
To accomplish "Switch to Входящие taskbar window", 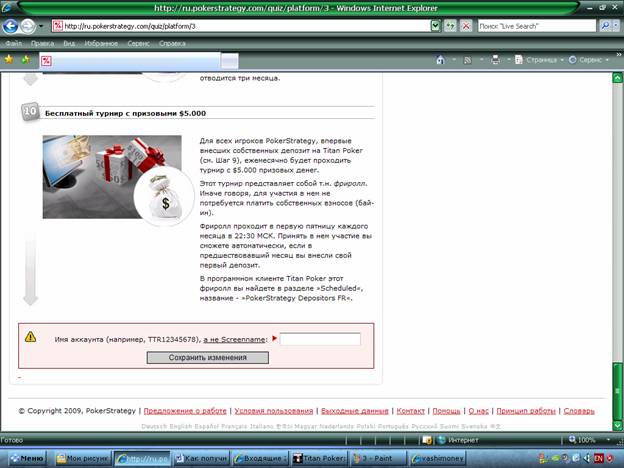I will pos(260,458).
